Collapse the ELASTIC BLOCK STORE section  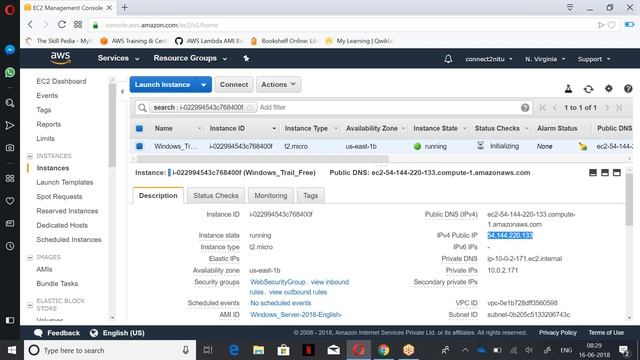point(30,305)
